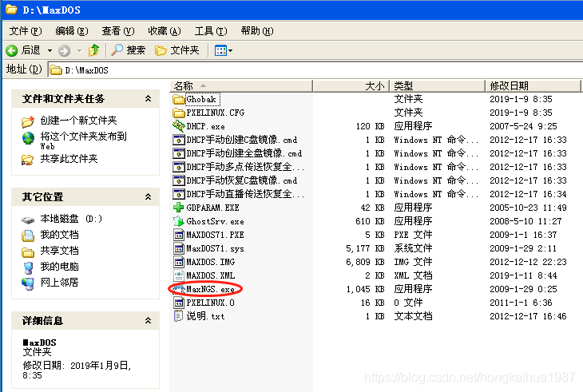The height and width of the screenshot is (392, 583).
Task: Open the 工具(T) menu
Action: click(x=211, y=31)
